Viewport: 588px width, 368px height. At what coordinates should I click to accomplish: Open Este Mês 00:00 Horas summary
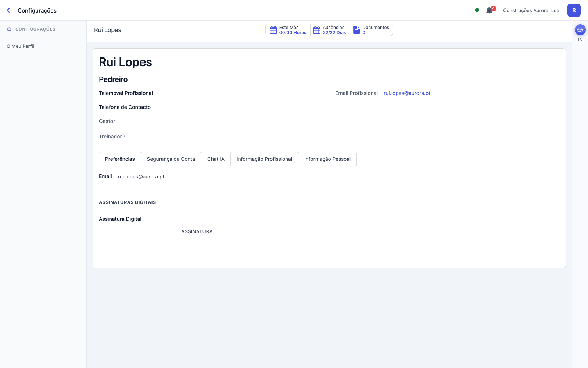point(288,30)
